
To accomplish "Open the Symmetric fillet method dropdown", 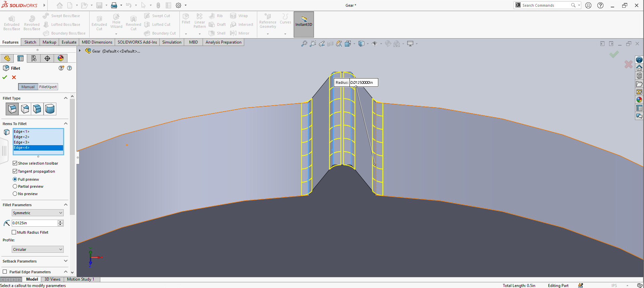I will (x=38, y=213).
